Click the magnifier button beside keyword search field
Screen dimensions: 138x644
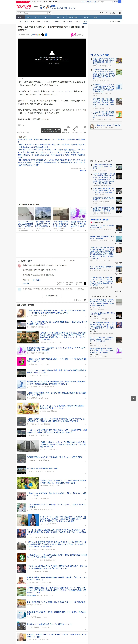(x=49, y=13)
